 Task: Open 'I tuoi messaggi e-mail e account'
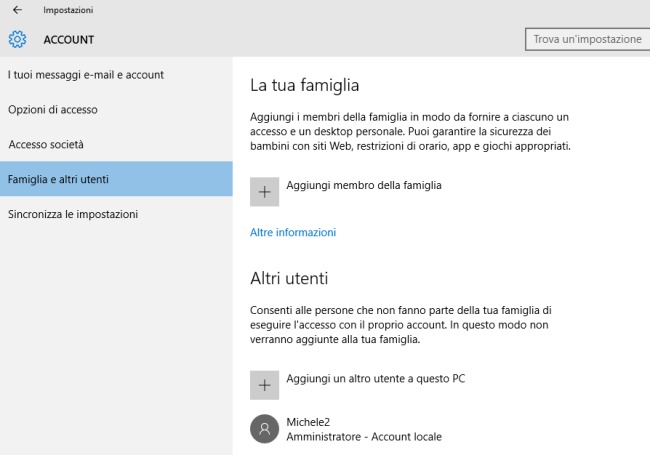[x=86, y=75]
